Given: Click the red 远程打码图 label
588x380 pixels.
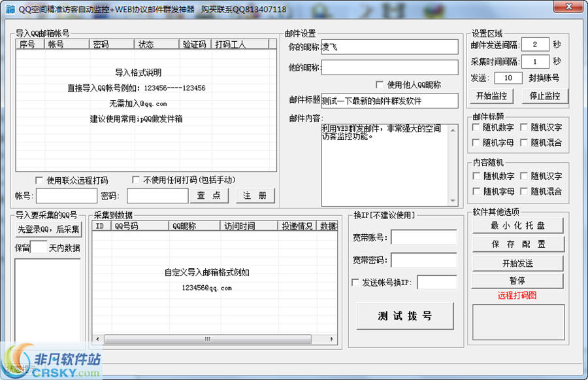Looking at the screenshot, I should tap(517, 295).
